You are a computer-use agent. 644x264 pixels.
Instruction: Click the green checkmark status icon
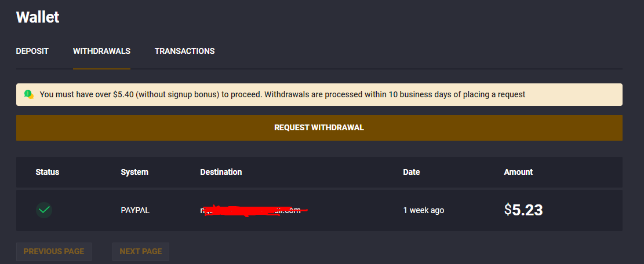[x=44, y=210]
